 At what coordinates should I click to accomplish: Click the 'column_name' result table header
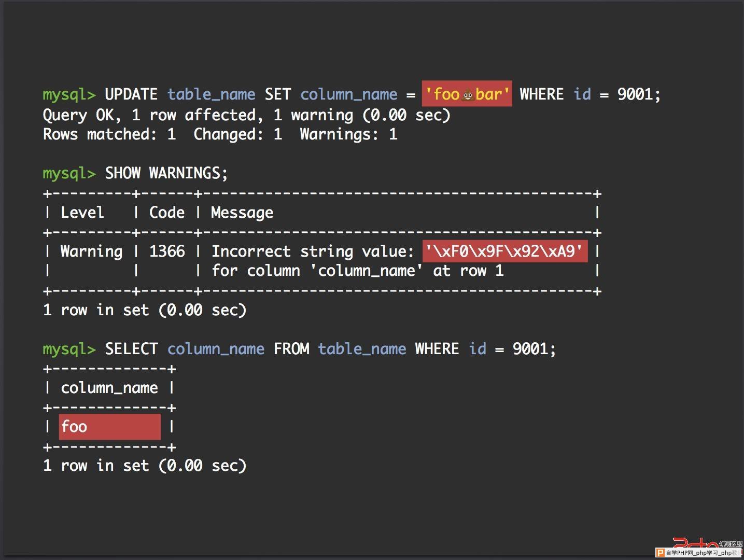pos(109,388)
